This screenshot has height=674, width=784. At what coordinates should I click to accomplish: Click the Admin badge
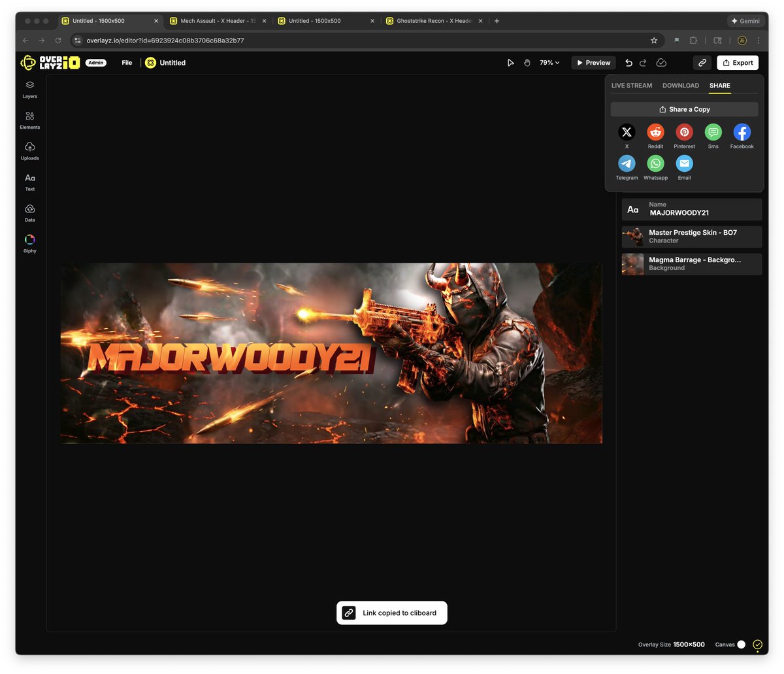[96, 63]
